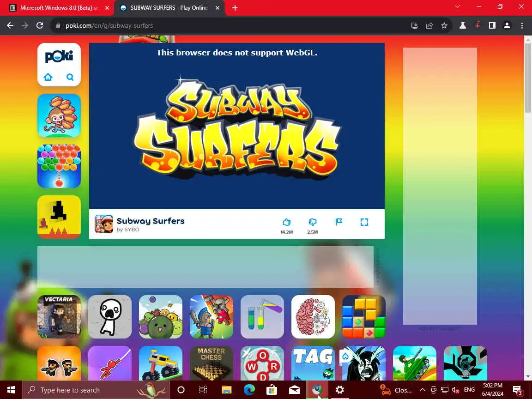The height and width of the screenshot is (399, 532).
Task: Open the TAG game tile
Action: pos(313,363)
